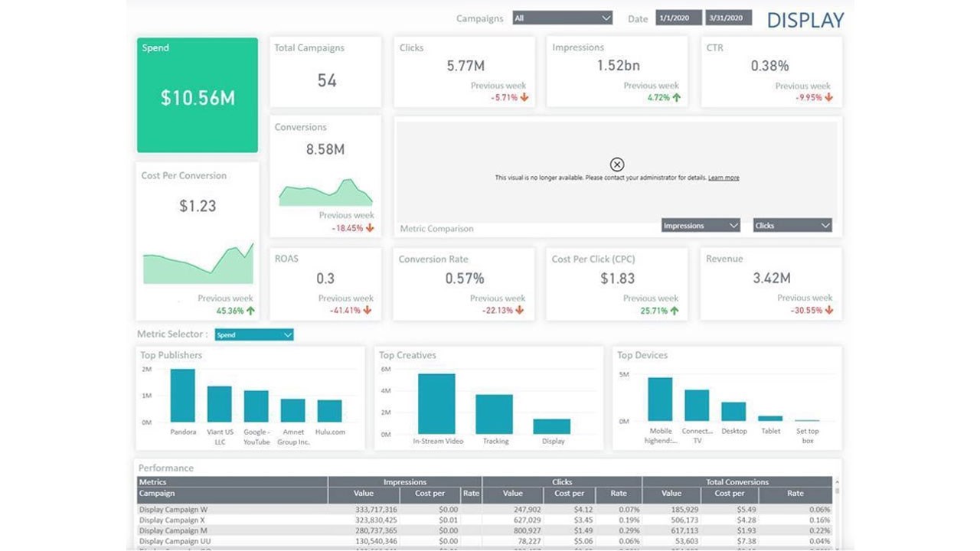Click green up arrow on Cost Per Conversion
Image resolution: width=980 pixels, height=551 pixels.
click(x=250, y=311)
